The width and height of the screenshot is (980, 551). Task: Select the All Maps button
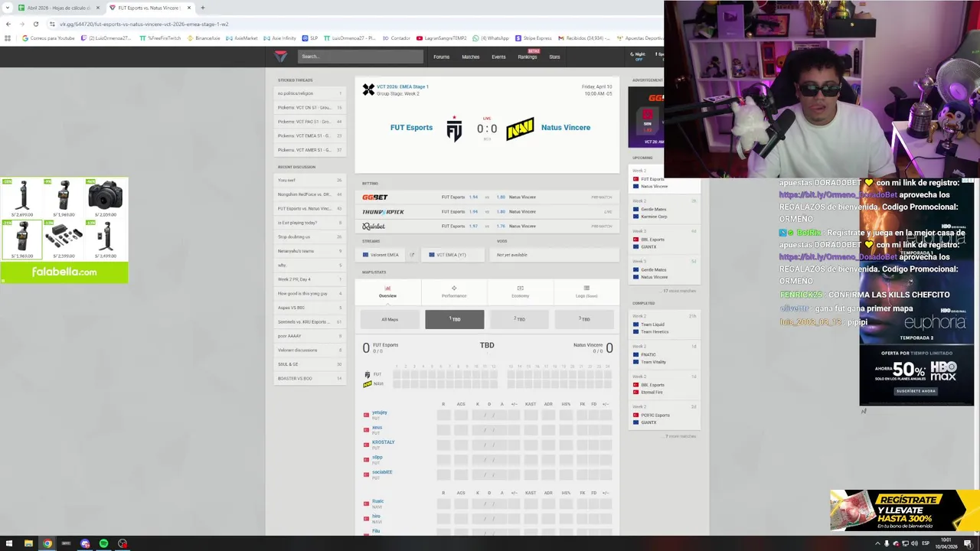pyautogui.click(x=390, y=319)
